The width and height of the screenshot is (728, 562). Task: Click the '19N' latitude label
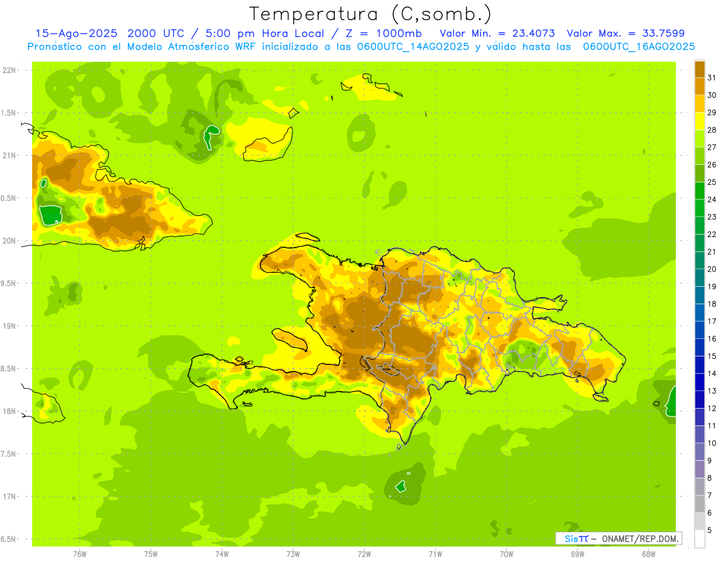(10, 326)
